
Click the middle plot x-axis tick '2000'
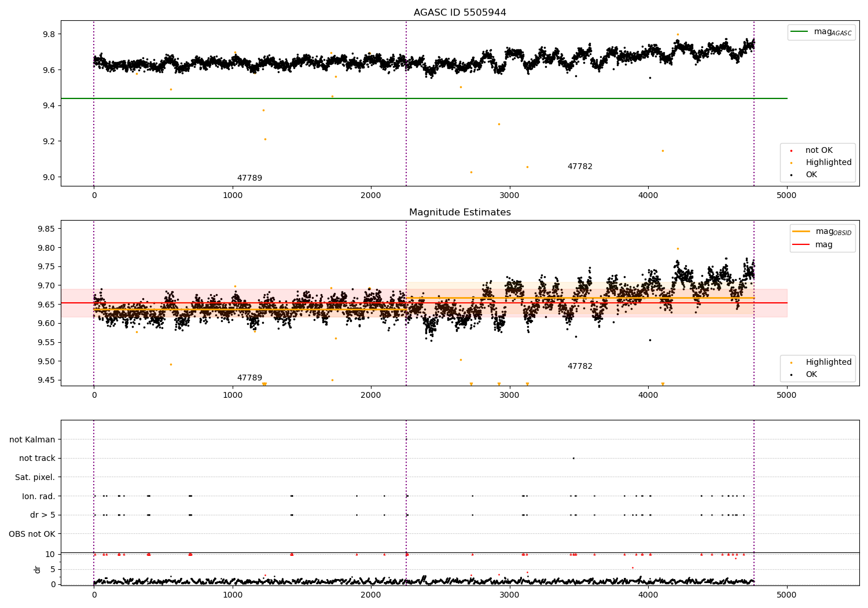[371, 395]
